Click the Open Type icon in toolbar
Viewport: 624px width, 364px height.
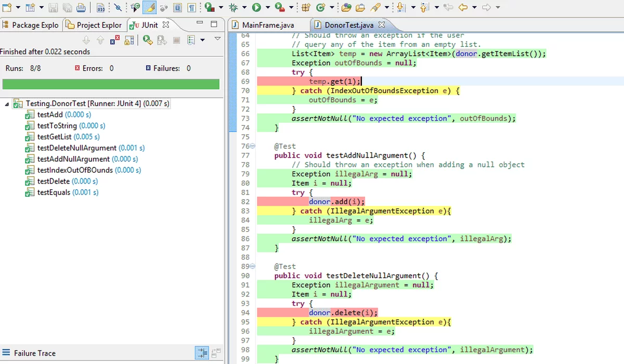tap(347, 7)
